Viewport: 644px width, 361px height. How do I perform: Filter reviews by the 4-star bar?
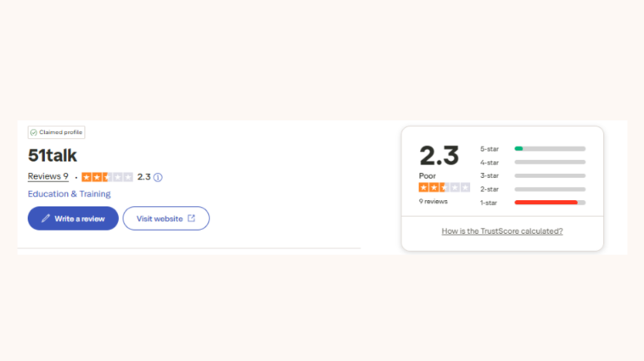point(550,162)
